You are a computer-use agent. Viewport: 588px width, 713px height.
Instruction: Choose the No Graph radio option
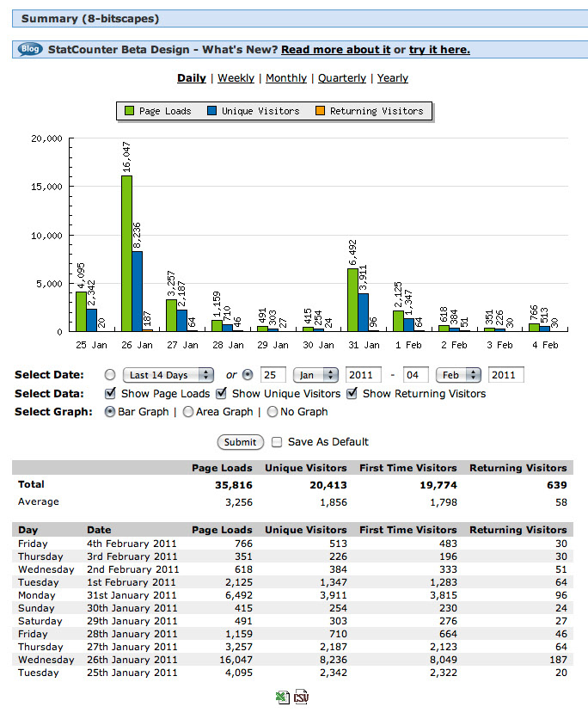tap(273, 411)
